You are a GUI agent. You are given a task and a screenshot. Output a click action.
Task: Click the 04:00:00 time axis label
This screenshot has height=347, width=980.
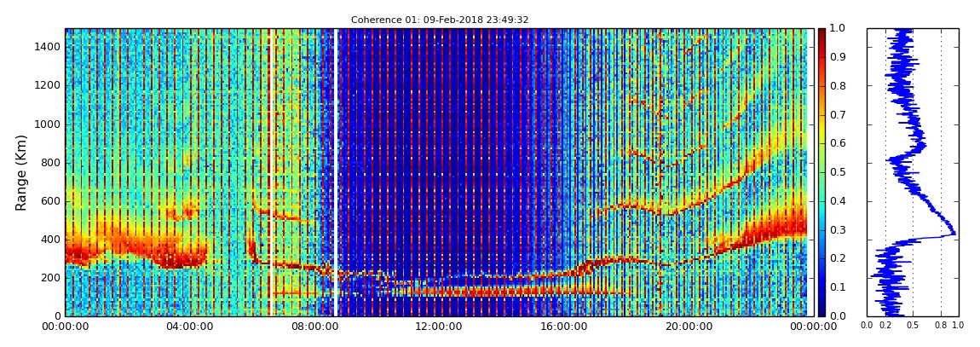188,327
